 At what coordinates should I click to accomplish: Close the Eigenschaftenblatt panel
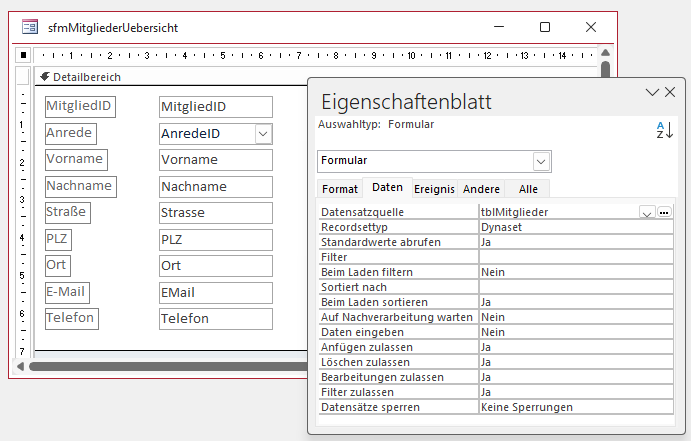pyautogui.click(x=670, y=92)
